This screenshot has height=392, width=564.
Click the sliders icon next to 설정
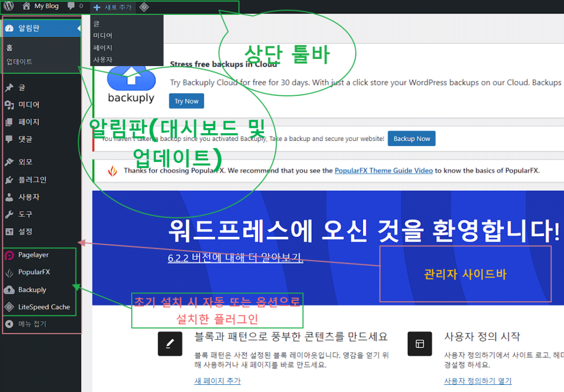(x=9, y=232)
